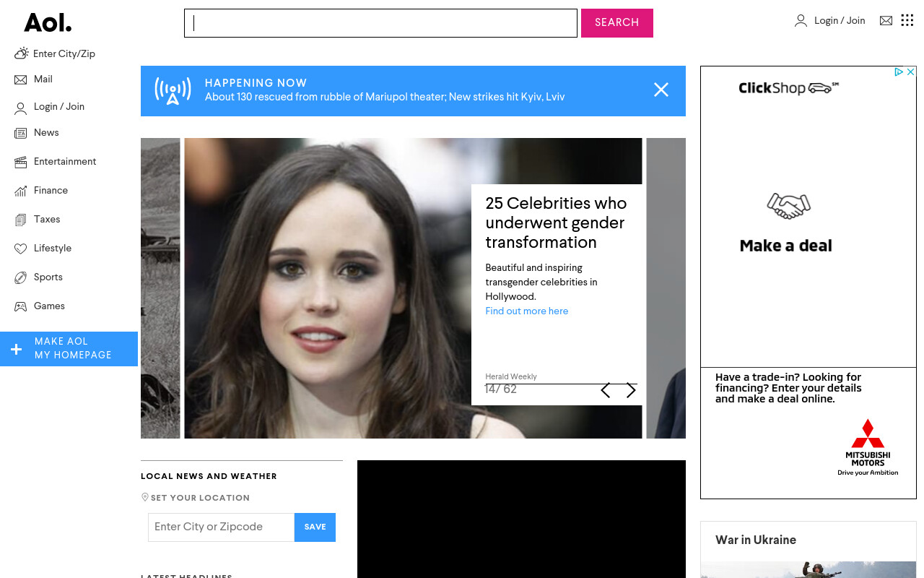Open 'Find out more here' link
Image resolution: width=924 pixels, height=578 pixels.
pyautogui.click(x=526, y=311)
